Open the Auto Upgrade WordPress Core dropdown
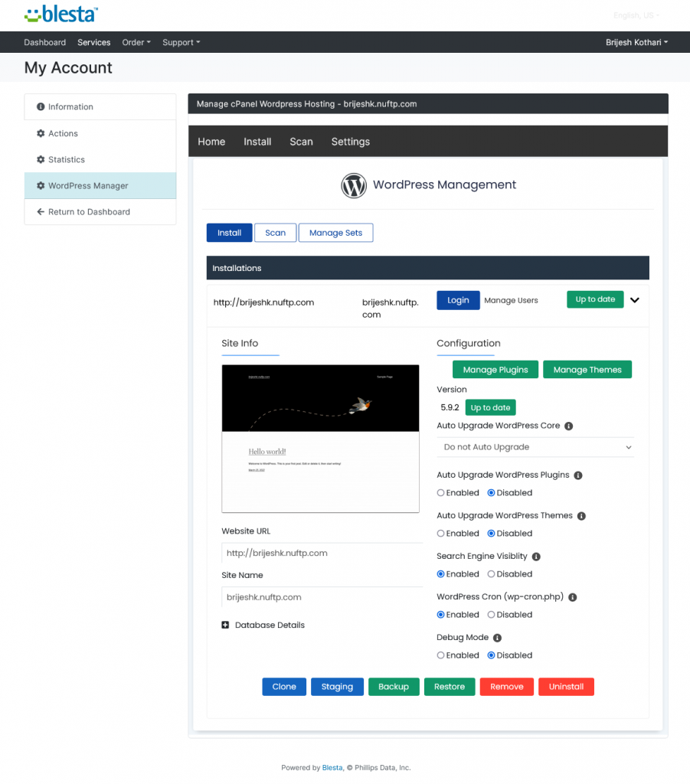690x784 pixels. coord(535,447)
